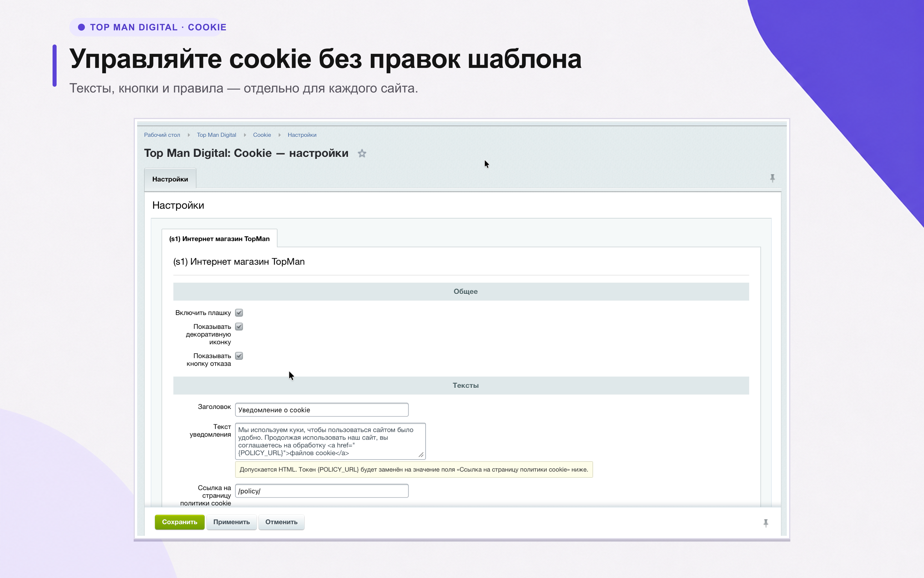
Task: Click the yellow {POLICY_URL} hint note
Action: (414, 469)
